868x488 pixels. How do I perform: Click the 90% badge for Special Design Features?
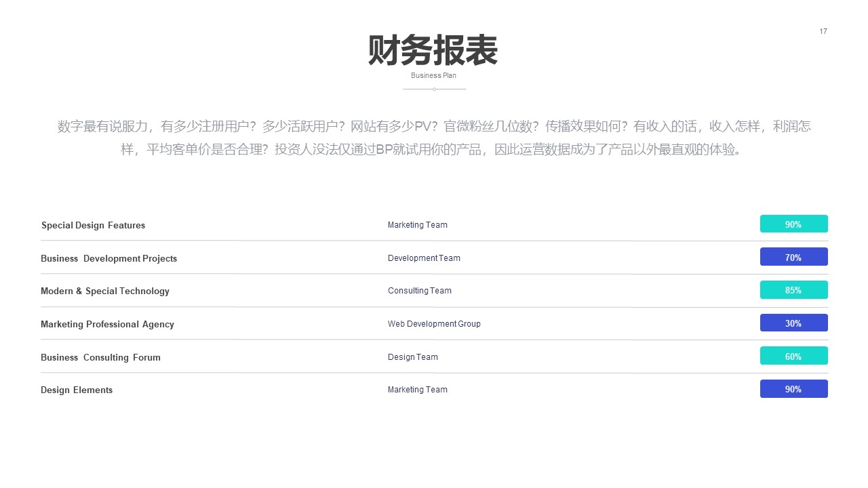pyautogui.click(x=794, y=224)
